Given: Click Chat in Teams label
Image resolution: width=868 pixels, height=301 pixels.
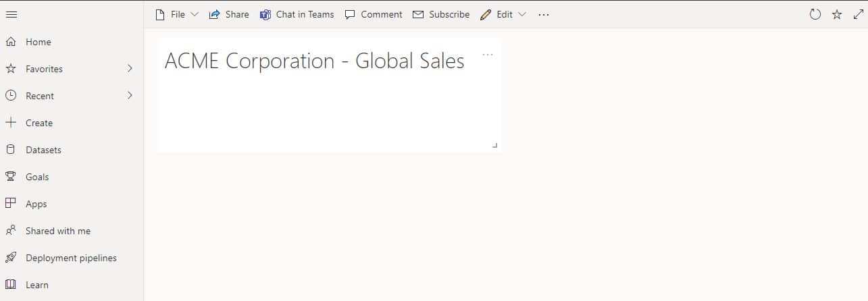Looking at the screenshot, I should point(305,14).
